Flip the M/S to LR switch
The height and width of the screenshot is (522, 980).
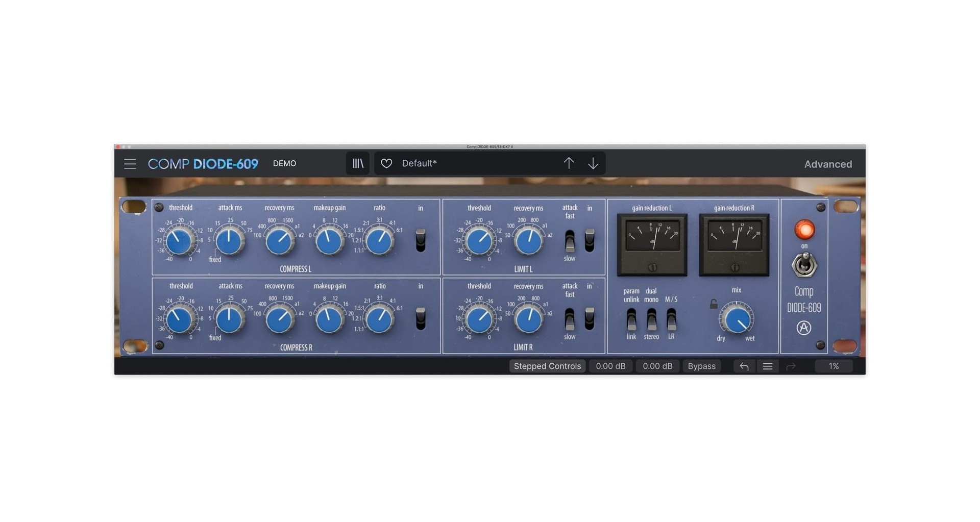pos(672,319)
